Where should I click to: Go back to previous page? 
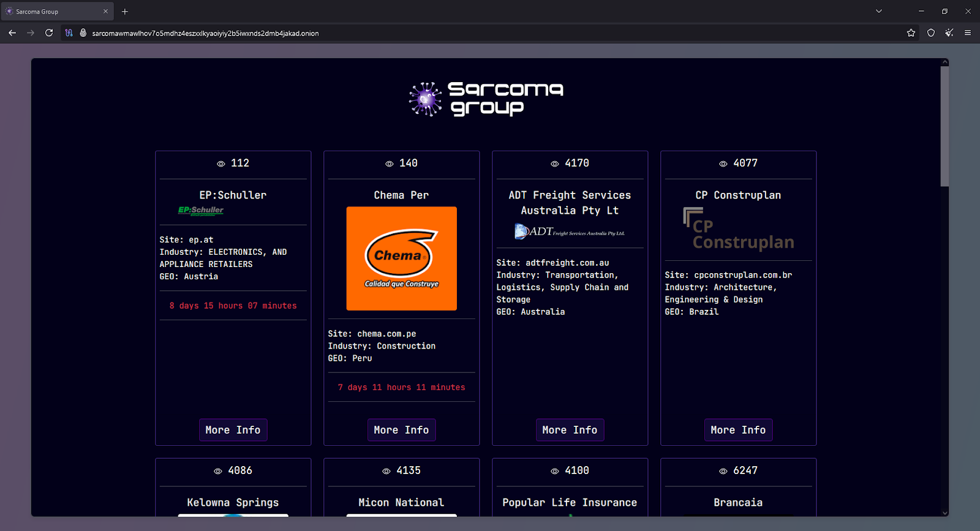tap(12, 33)
